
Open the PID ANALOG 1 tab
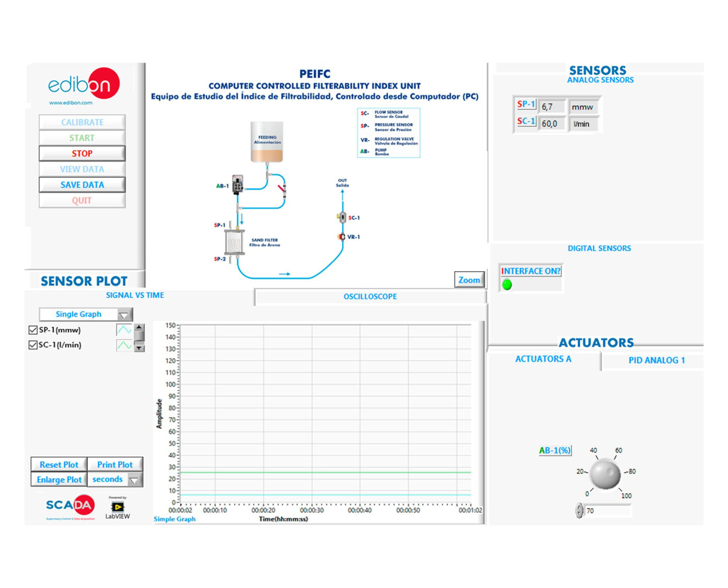click(656, 360)
